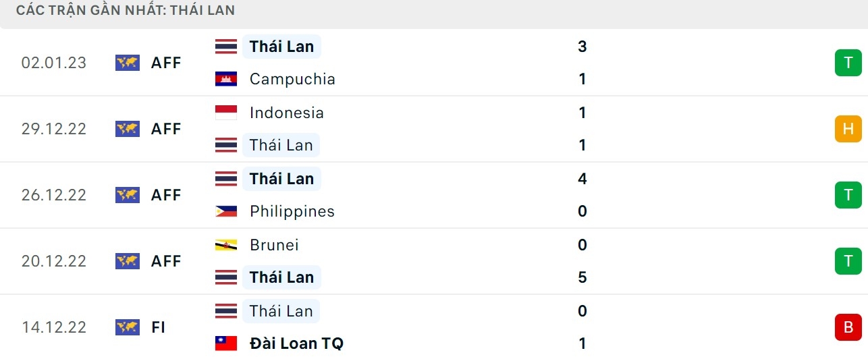Click the Đài Loan TQ flag icon
This screenshot has height=359, width=868.
[226, 343]
